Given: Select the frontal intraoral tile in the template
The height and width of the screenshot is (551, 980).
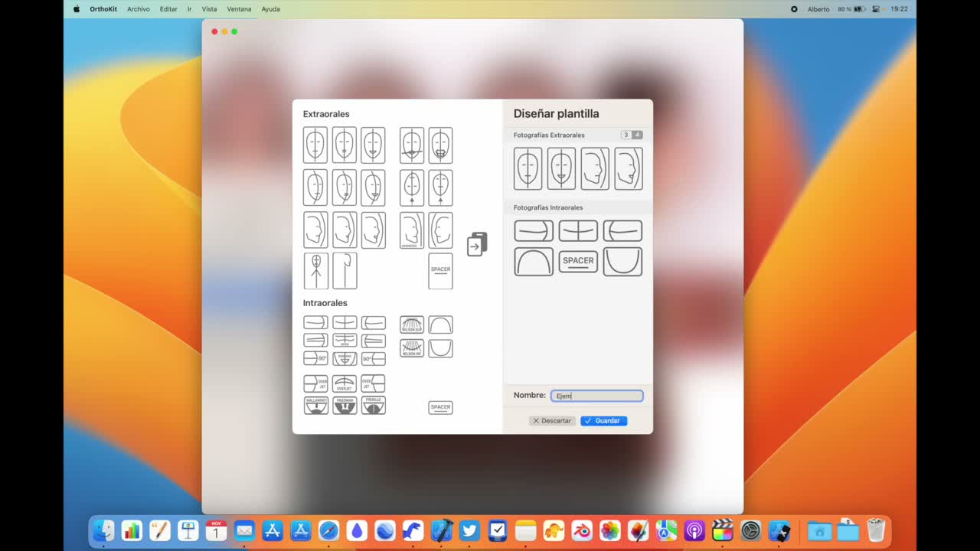Looking at the screenshot, I should coord(578,230).
